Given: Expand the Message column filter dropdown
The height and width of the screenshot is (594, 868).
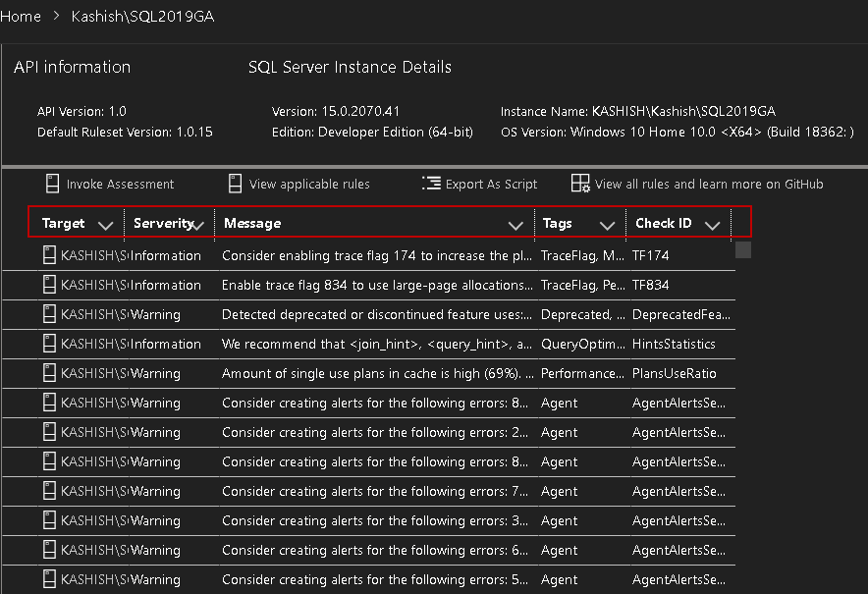Looking at the screenshot, I should [515, 225].
